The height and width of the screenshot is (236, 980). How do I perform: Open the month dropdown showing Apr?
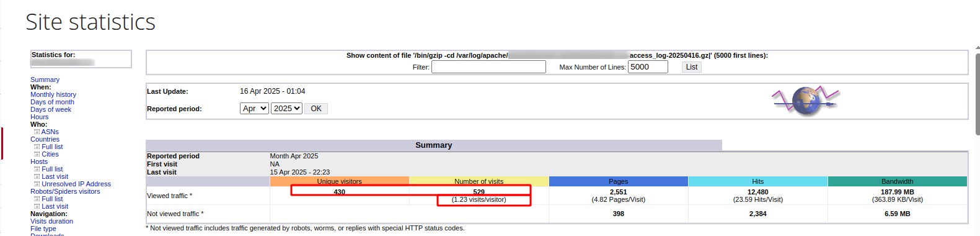tap(254, 108)
